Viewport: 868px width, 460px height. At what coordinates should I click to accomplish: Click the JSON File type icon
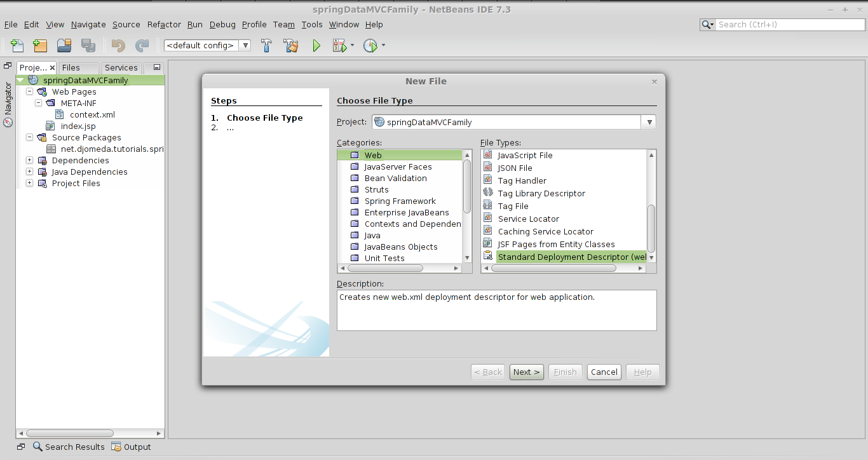(x=488, y=167)
